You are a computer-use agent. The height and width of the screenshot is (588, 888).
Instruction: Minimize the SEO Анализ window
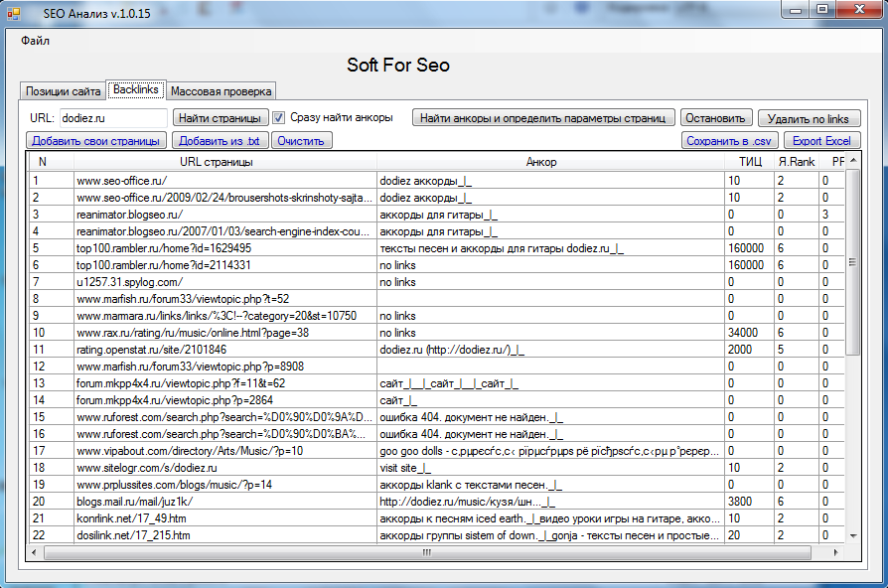point(796,10)
